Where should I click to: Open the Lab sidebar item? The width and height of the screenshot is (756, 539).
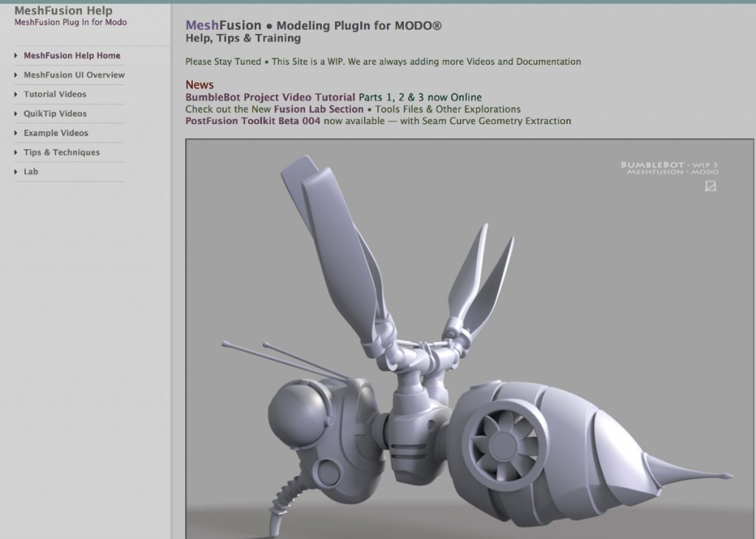30,172
